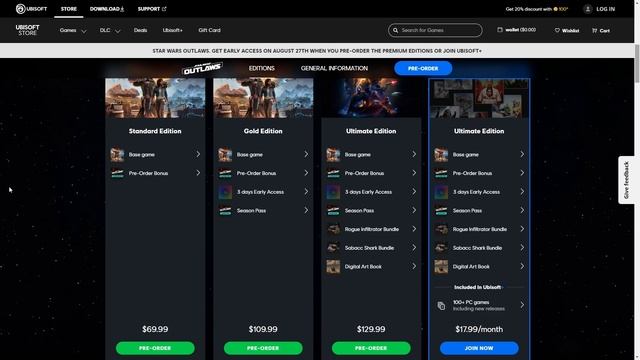Click the Join Now button
640x360 pixels.
point(479,348)
